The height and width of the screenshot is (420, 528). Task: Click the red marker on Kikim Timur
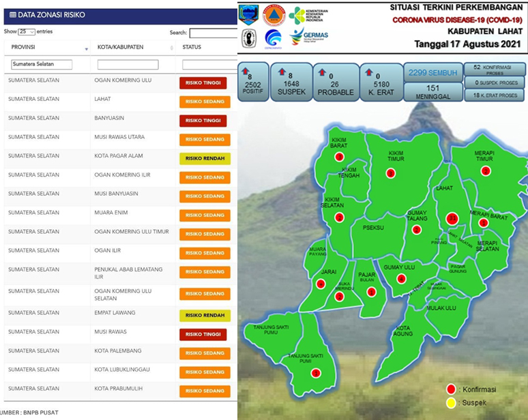391,173
